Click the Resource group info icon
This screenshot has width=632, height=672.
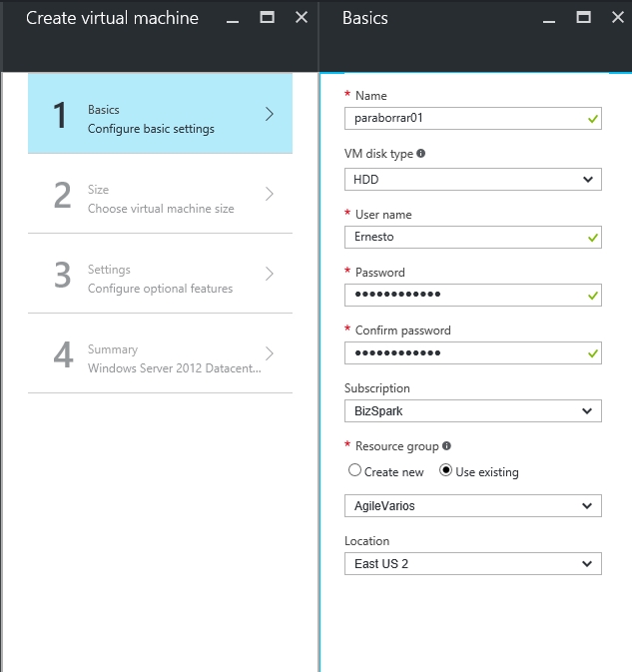[x=446, y=445]
